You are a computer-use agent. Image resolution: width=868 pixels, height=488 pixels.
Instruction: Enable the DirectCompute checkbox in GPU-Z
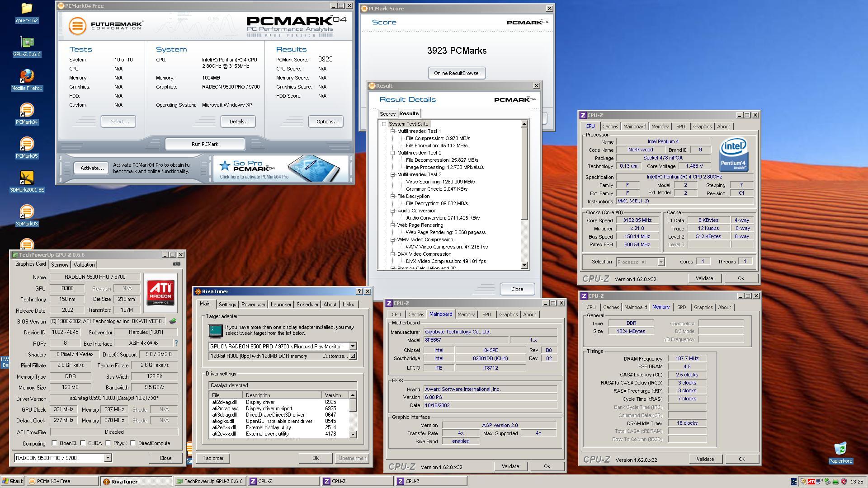133,443
